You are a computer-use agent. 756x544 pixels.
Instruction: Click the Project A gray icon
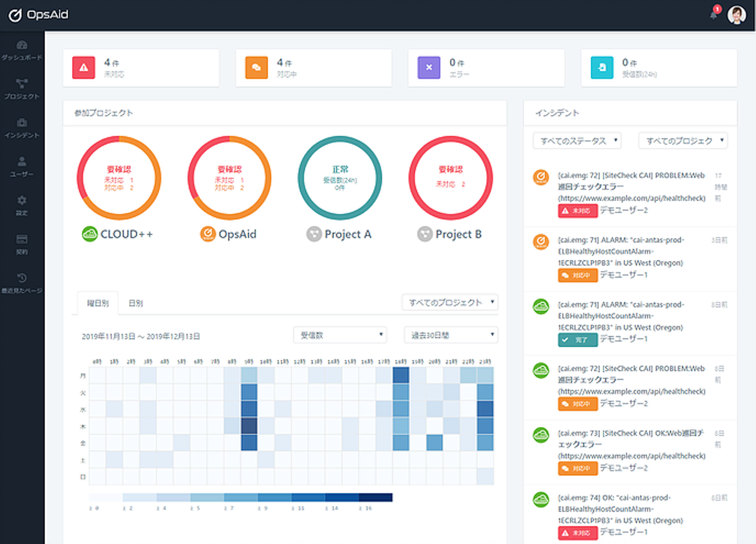click(x=314, y=234)
